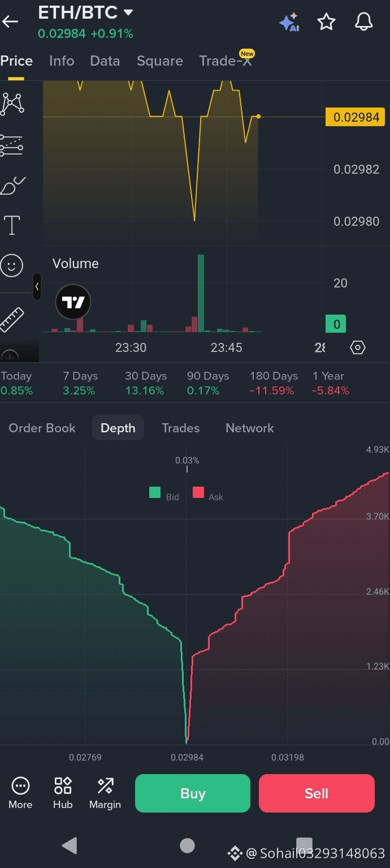The height and width of the screenshot is (868, 390).
Task: Tap Android home circle button
Action: click(187, 845)
